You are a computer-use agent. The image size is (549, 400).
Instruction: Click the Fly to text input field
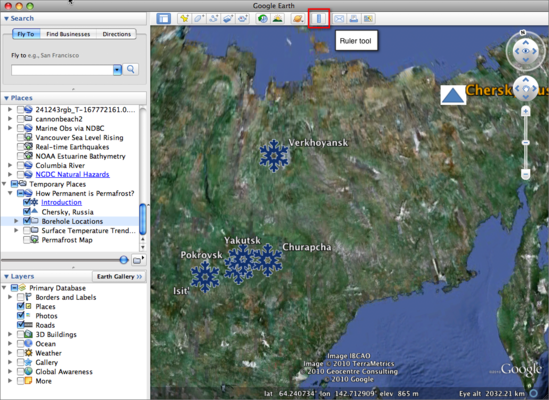(x=62, y=70)
